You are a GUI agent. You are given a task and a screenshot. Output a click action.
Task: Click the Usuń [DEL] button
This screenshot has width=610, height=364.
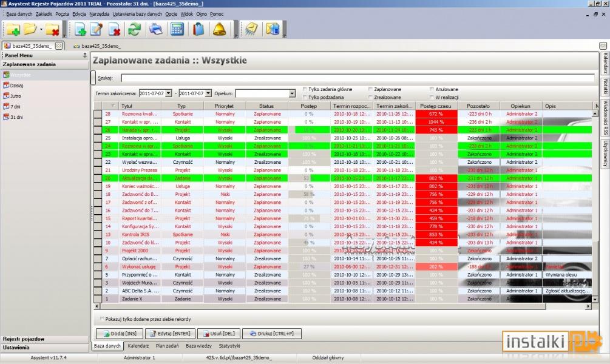click(219, 334)
